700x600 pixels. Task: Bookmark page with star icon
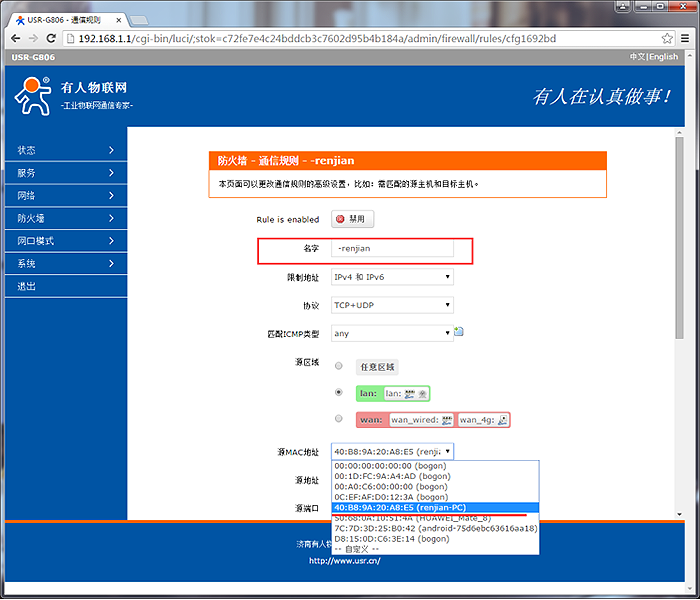(x=667, y=38)
